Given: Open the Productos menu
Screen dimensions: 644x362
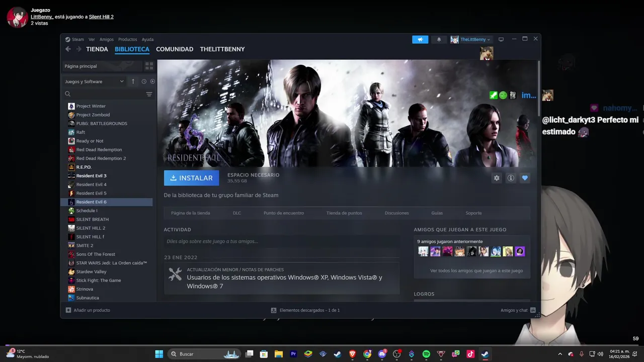Looking at the screenshot, I should click(x=128, y=39).
